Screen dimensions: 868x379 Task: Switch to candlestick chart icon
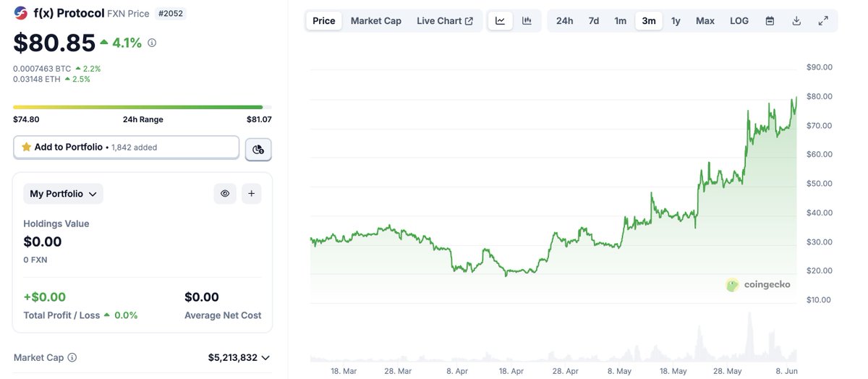(x=527, y=21)
